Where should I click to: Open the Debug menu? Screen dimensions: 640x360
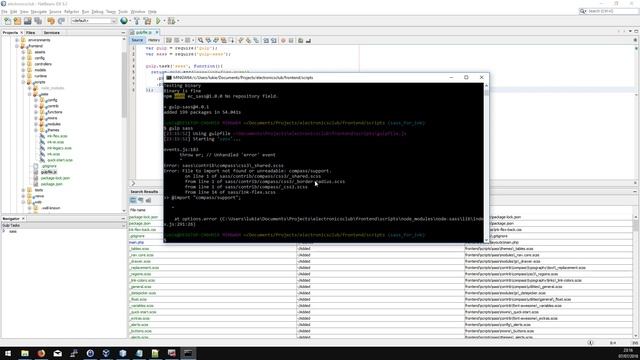click(x=97, y=12)
